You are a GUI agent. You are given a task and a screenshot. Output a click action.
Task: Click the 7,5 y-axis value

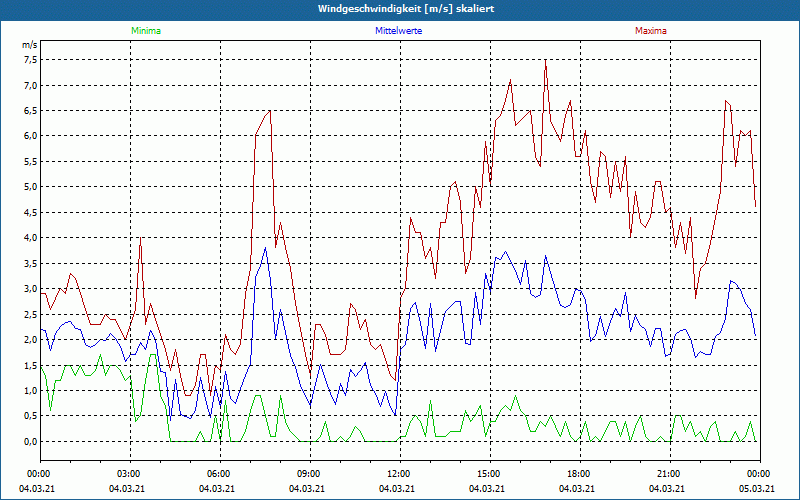[31, 60]
